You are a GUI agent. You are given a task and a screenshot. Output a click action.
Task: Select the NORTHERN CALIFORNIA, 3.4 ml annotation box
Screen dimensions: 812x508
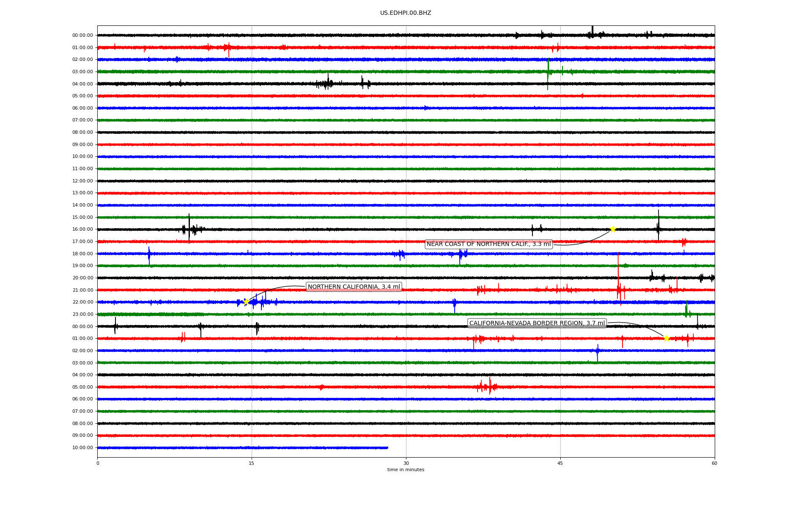pyautogui.click(x=354, y=287)
